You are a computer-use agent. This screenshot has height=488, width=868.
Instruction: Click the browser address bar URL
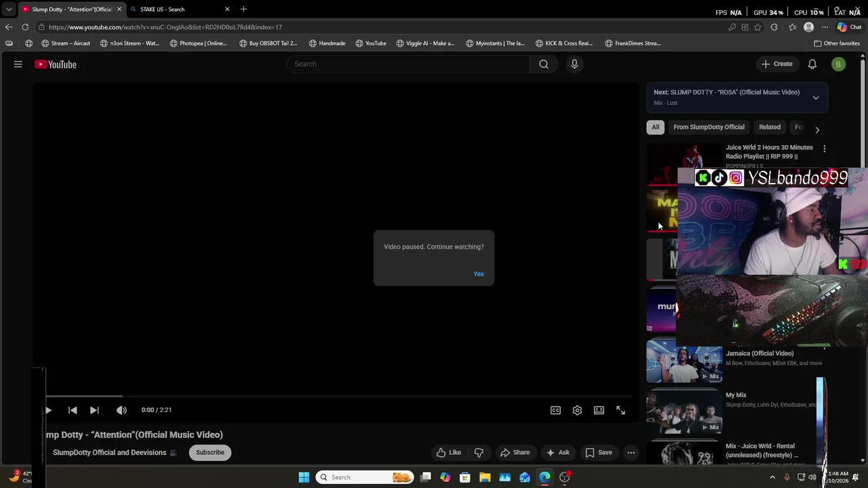165,27
